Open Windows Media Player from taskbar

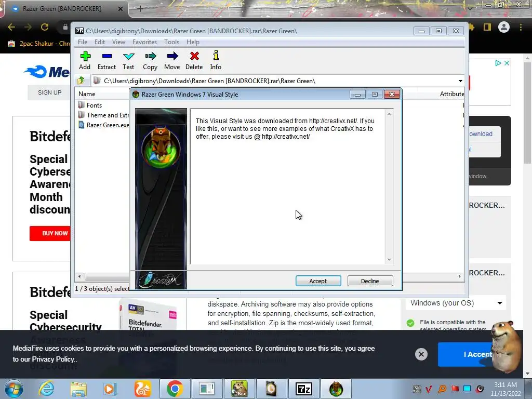coord(109,389)
